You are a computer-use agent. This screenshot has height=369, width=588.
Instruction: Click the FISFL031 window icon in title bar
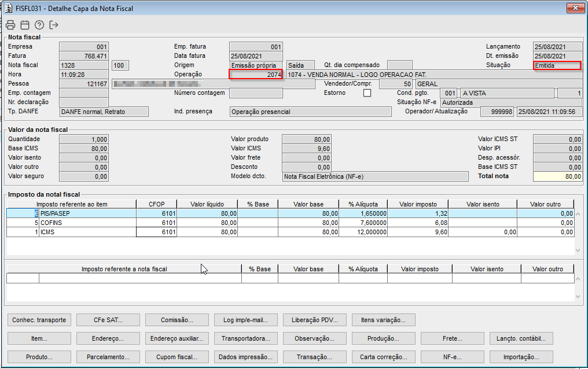pos(9,8)
